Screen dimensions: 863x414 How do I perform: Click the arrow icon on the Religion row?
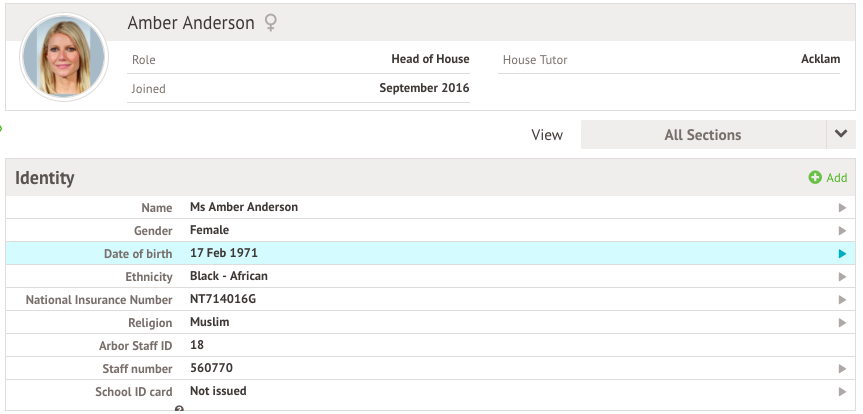842,323
